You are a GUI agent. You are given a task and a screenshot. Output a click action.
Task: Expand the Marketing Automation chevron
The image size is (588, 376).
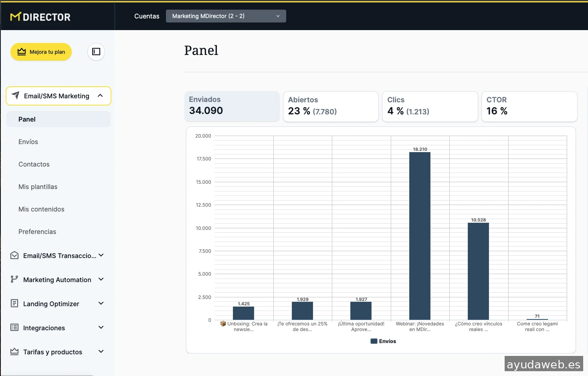click(101, 279)
